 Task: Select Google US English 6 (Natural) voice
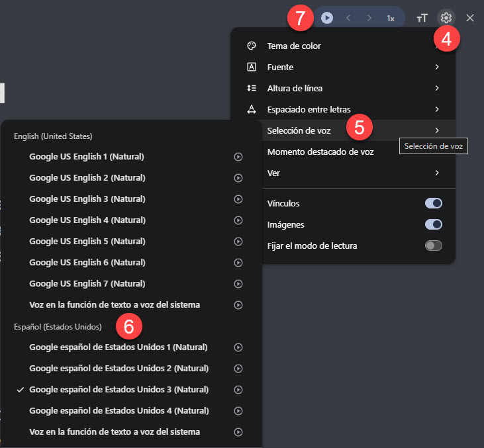(x=87, y=263)
